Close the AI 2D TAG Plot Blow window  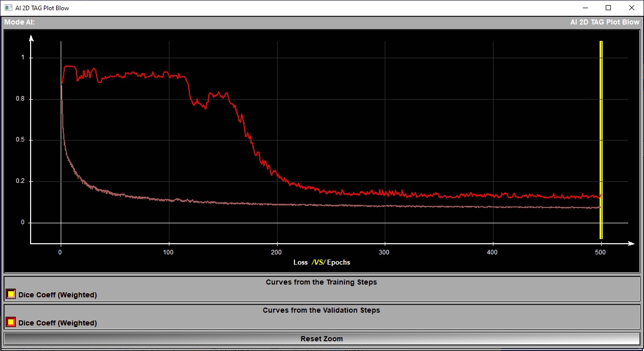tap(632, 8)
